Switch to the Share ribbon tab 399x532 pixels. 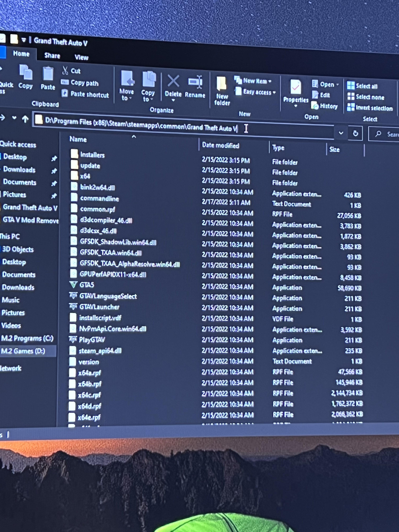[52, 56]
